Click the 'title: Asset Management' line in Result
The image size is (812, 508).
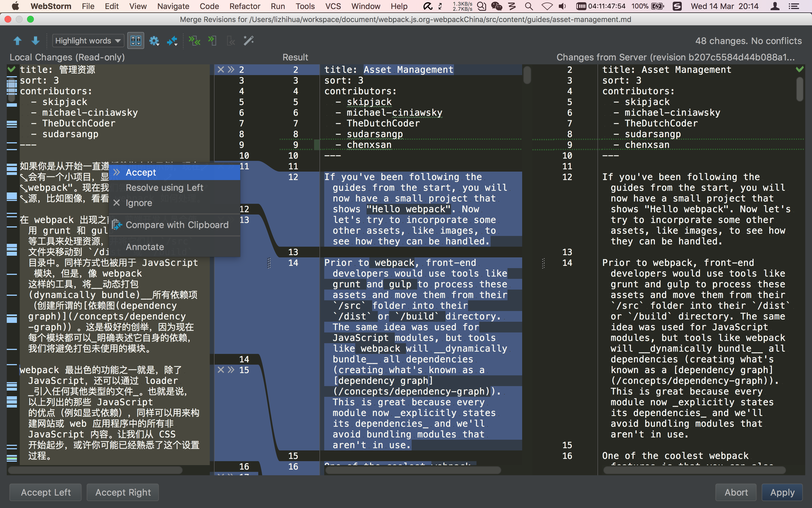[x=389, y=69]
